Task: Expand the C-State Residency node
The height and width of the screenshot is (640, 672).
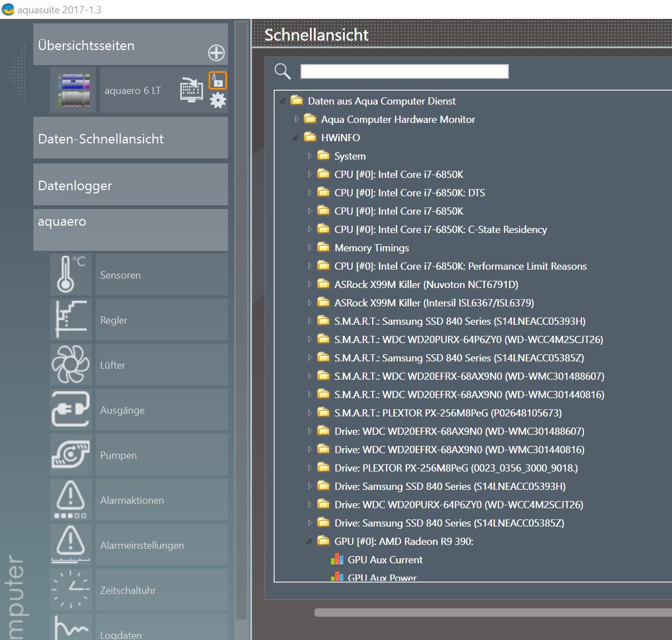Action: pyautogui.click(x=310, y=229)
